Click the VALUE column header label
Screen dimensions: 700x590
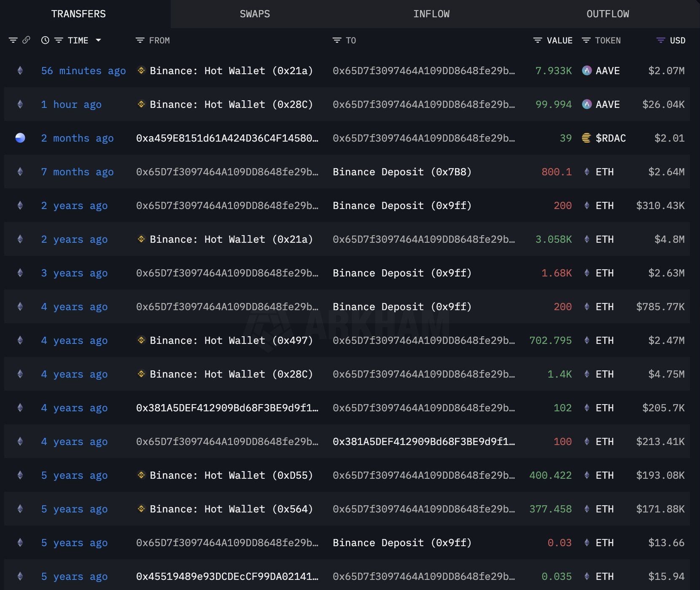pos(560,40)
